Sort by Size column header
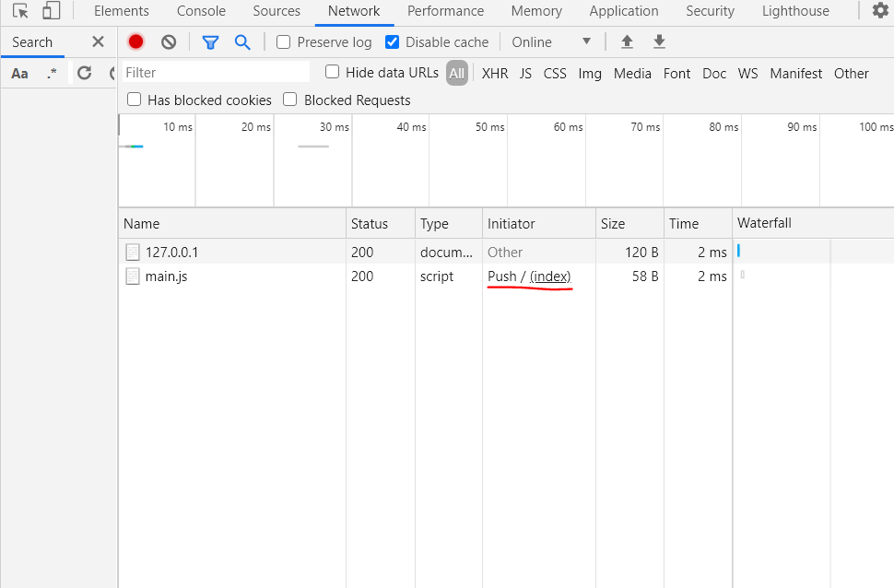The image size is (894, 588). coord(629,224)
